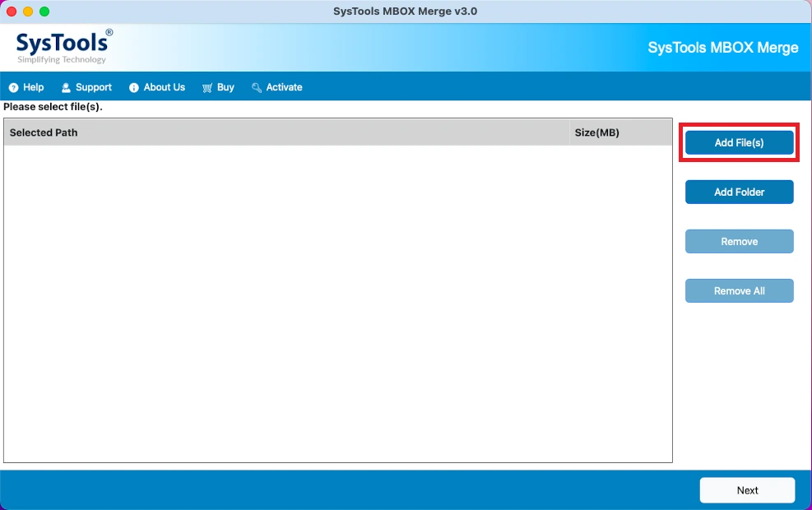Open the Activate menu label

285,87
